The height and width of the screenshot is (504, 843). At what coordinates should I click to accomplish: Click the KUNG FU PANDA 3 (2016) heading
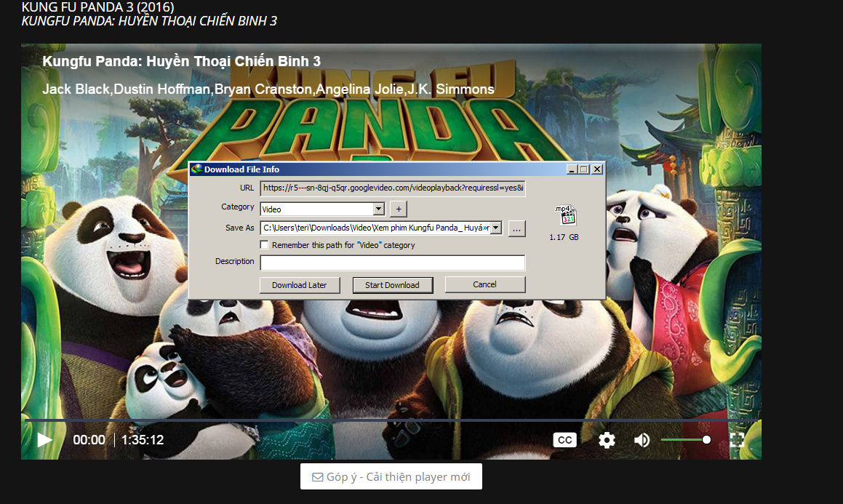(98, 7)
